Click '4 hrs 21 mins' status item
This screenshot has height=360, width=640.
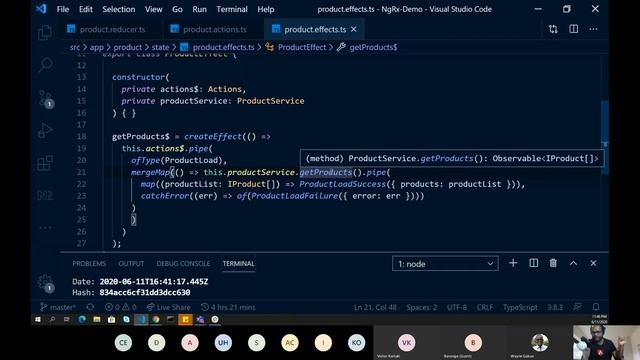(228, 307)
